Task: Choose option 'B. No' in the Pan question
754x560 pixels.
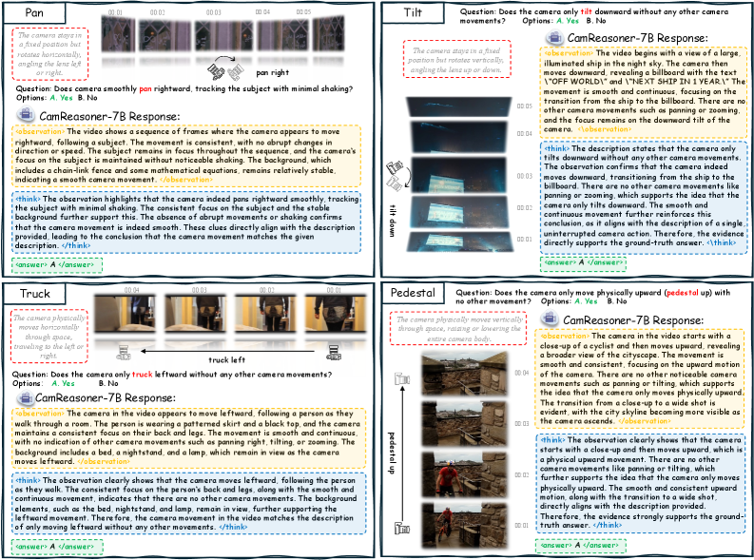Action: 87,98
